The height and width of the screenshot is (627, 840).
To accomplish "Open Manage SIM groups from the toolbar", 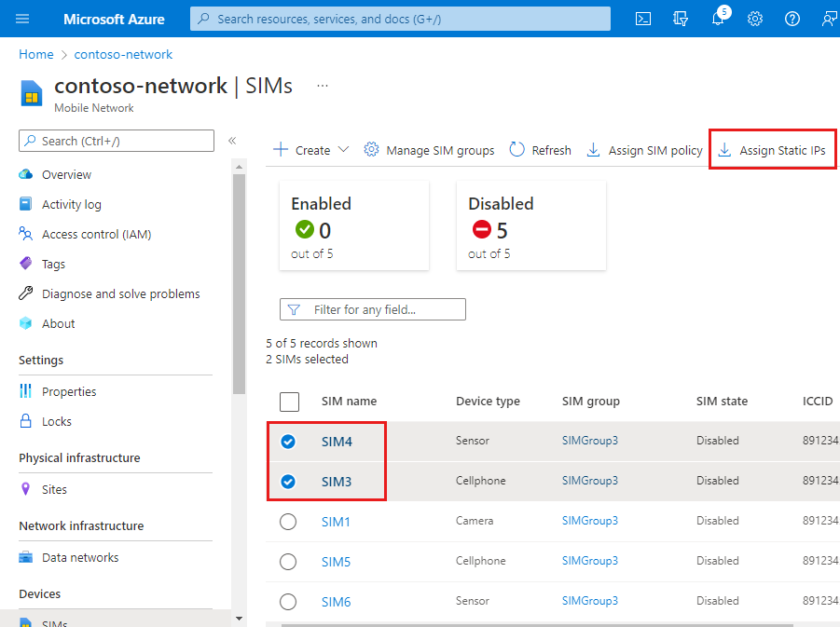I will (428, 149).
